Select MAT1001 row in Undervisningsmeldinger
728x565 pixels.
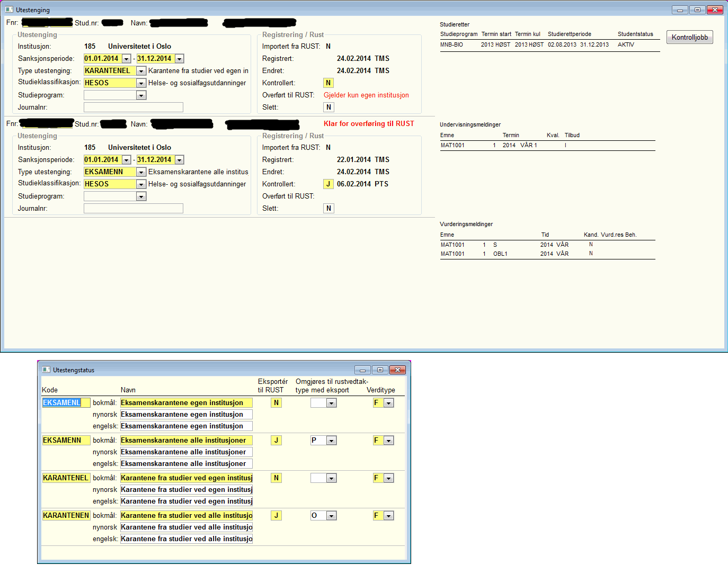(x=547, y=146)
